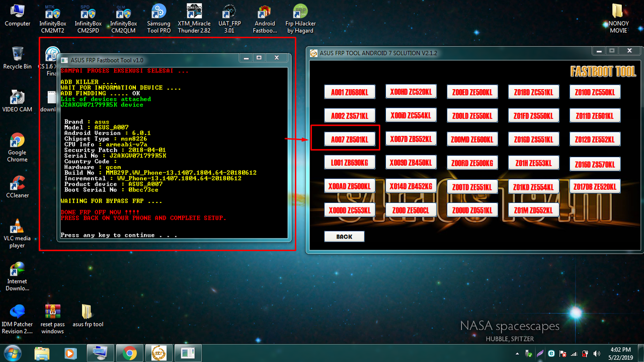Open the Windows Start menu
Image resolution: width=644 pixels, height=362 pixels.
tap(12, 353)
